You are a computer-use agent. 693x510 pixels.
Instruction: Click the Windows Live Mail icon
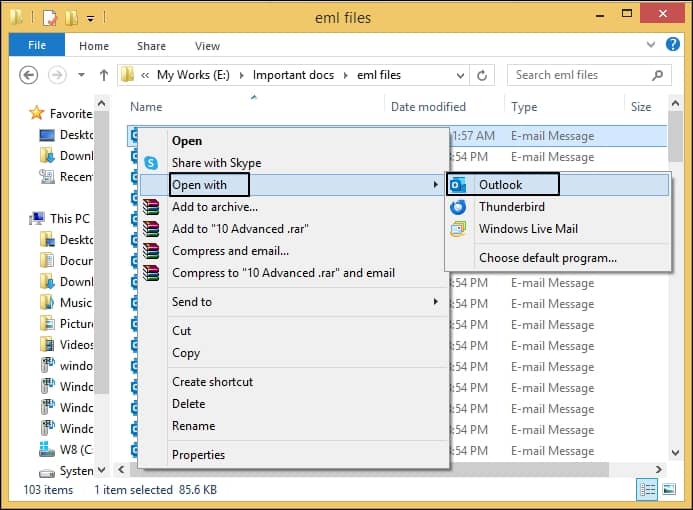pos(458,229)
